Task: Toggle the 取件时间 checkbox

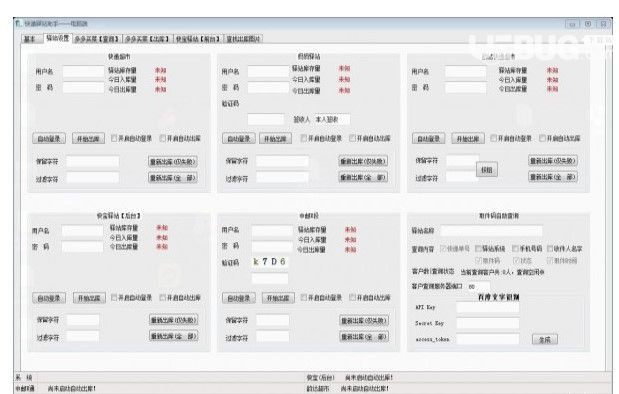Action: [x=562, y=261]
